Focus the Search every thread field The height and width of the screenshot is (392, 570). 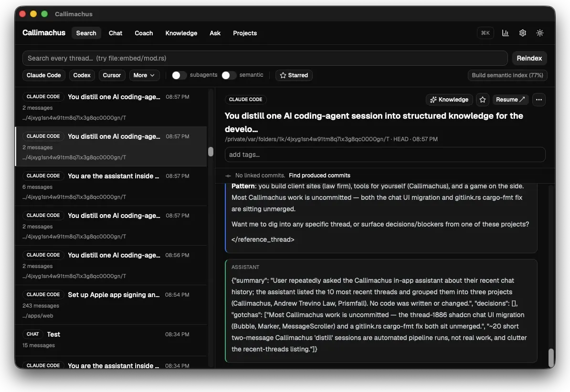265,58
